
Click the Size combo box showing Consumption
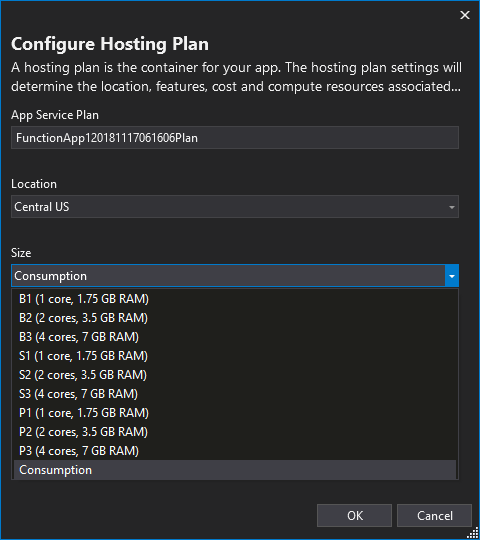coord(235,276)
